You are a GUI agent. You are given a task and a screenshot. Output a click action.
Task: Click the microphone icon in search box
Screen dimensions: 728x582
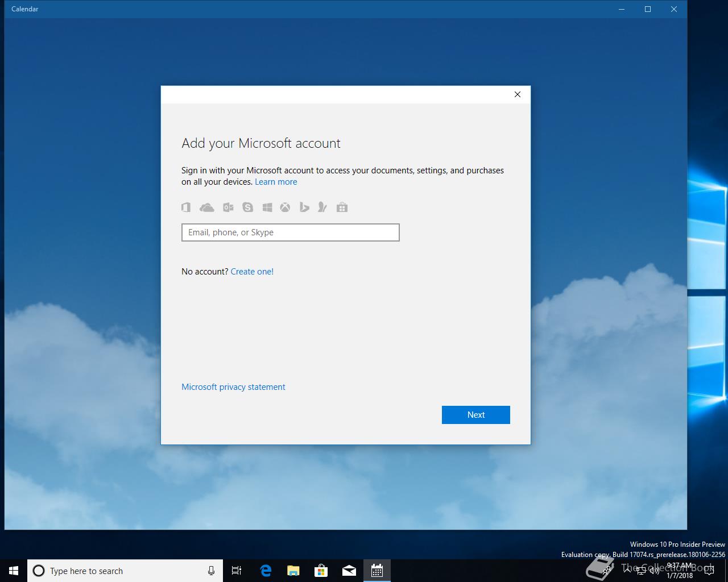click(211, 571)
